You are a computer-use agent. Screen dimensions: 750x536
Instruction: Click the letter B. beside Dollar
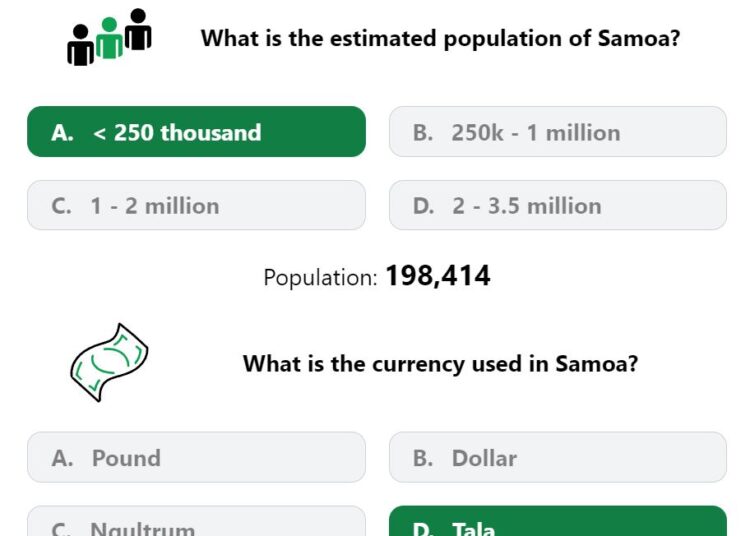[423, 458]
